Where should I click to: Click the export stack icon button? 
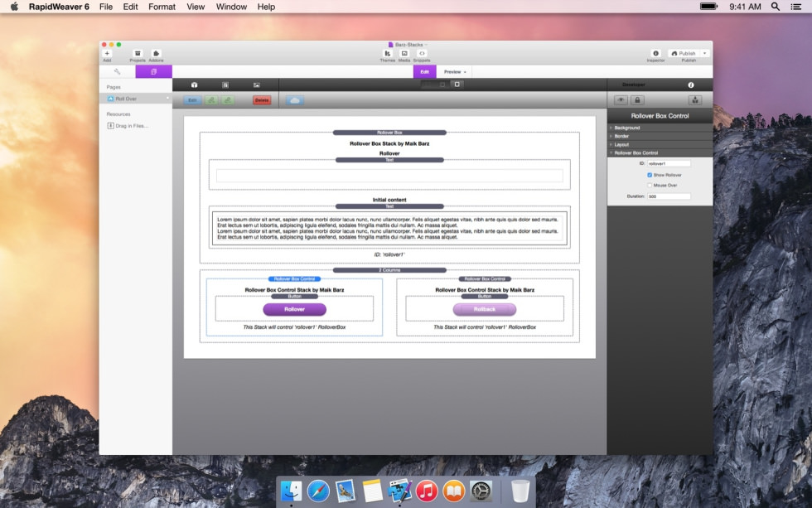695,100
